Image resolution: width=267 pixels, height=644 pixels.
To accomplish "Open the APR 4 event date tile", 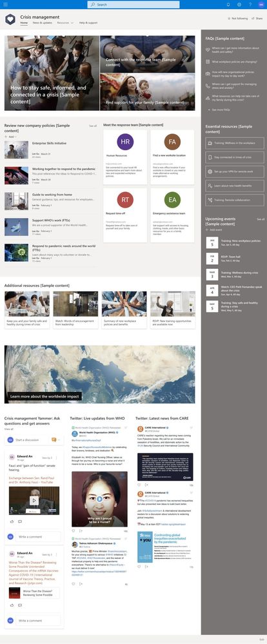I will (212, 290).
